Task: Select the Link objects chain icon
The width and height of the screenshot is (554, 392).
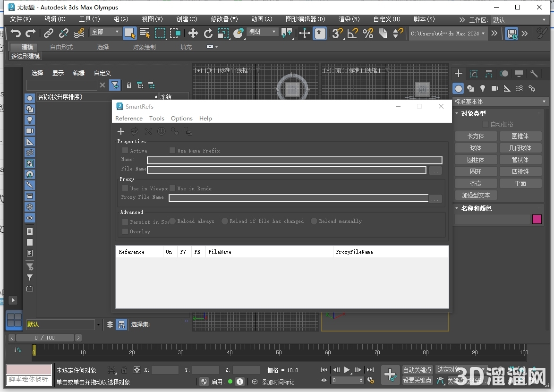Action: (48, 33)
